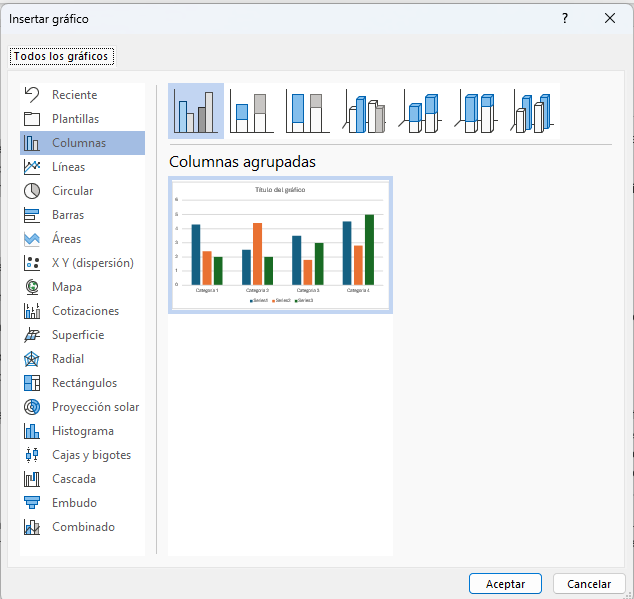Click the Cotizaciones stock icon
Viewport: 634px width, 599px height.
coord(32,311)
